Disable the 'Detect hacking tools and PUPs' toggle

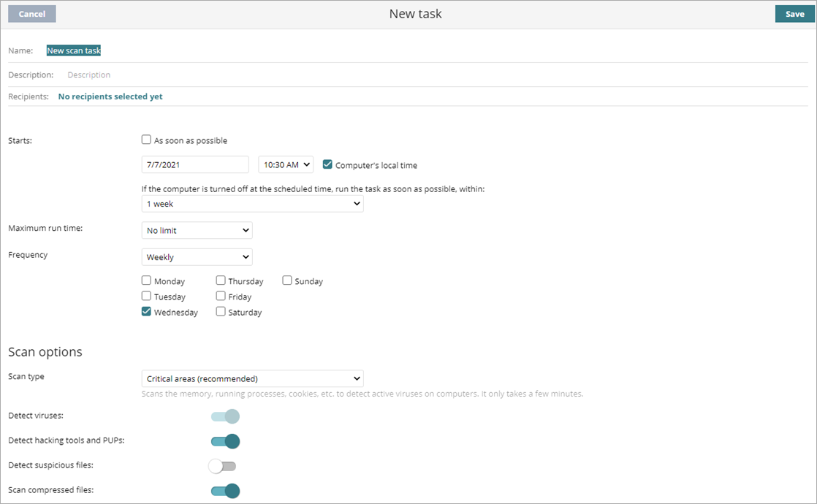(x=224, y=441)
